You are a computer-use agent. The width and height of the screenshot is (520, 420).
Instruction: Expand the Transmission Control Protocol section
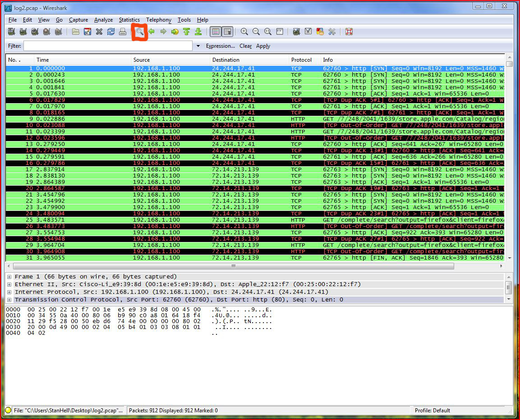coord(9,300)
